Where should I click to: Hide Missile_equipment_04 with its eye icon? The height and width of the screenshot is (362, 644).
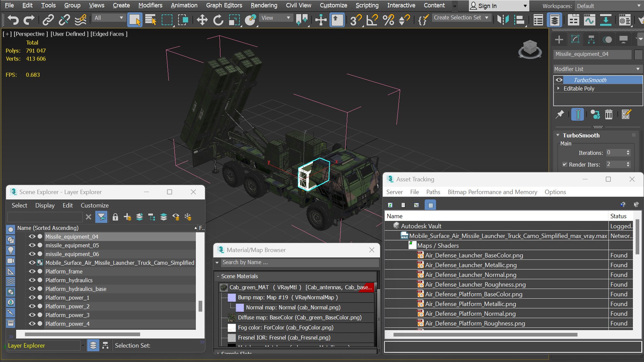coord(32,237)
